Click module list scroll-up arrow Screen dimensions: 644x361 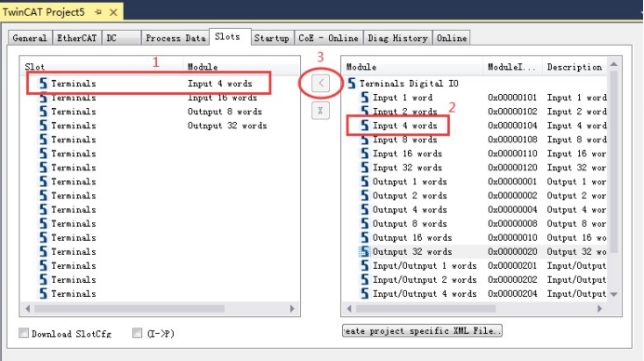pyautogui.click(x=614, y=64)
